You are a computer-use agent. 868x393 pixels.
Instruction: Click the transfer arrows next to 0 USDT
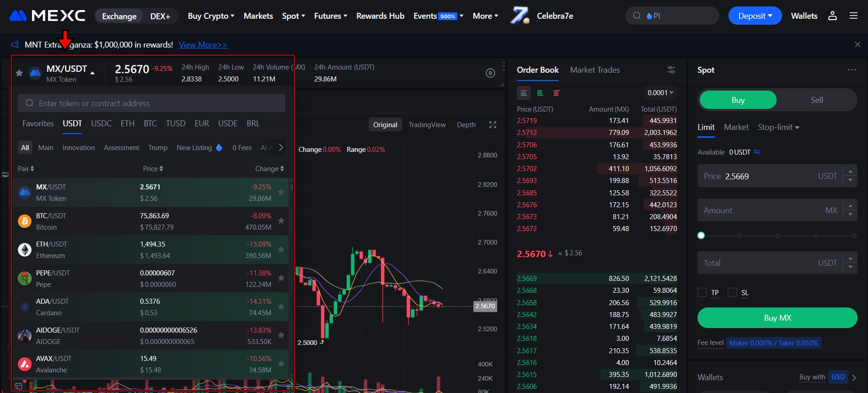pyautogui.click(x=757, y=152)
